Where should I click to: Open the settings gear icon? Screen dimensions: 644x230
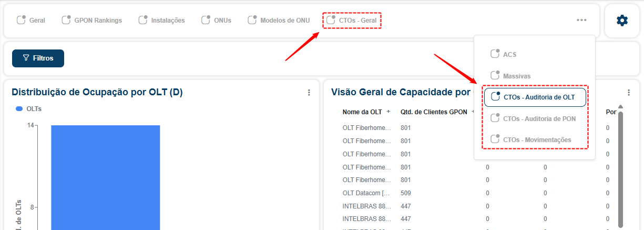tap(622, 21)
